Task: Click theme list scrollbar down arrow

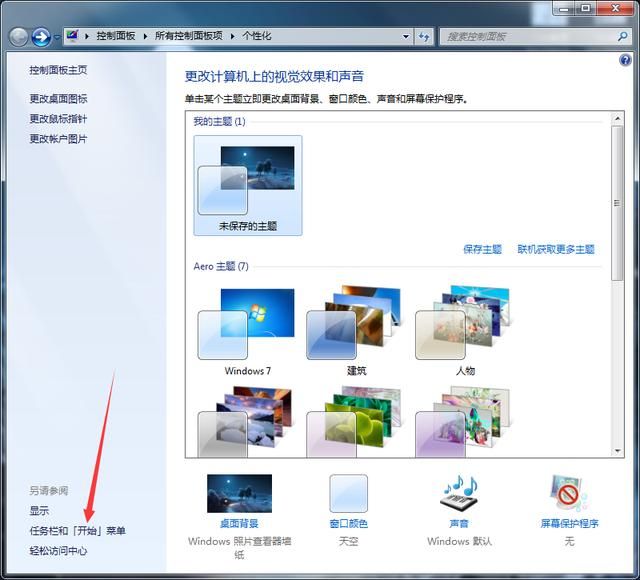Action: tap(618, 451)
